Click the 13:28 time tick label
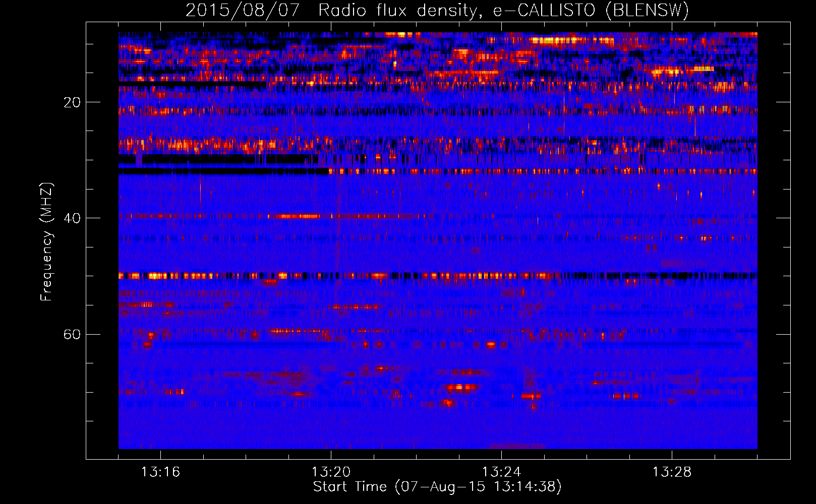Image resolution: width=816 pixels, height=504 pixels. [x=672, y=472]
